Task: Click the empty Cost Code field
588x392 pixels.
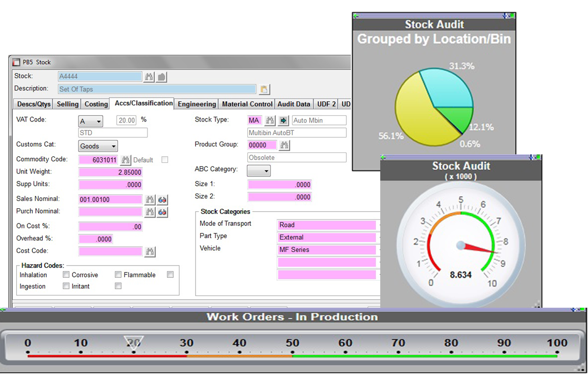Action: click(111, 251)
